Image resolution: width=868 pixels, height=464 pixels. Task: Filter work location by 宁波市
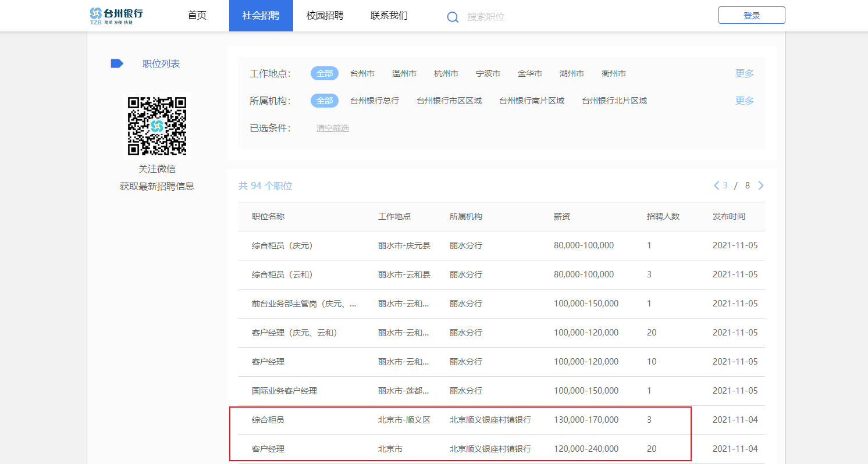click(488, 73)
